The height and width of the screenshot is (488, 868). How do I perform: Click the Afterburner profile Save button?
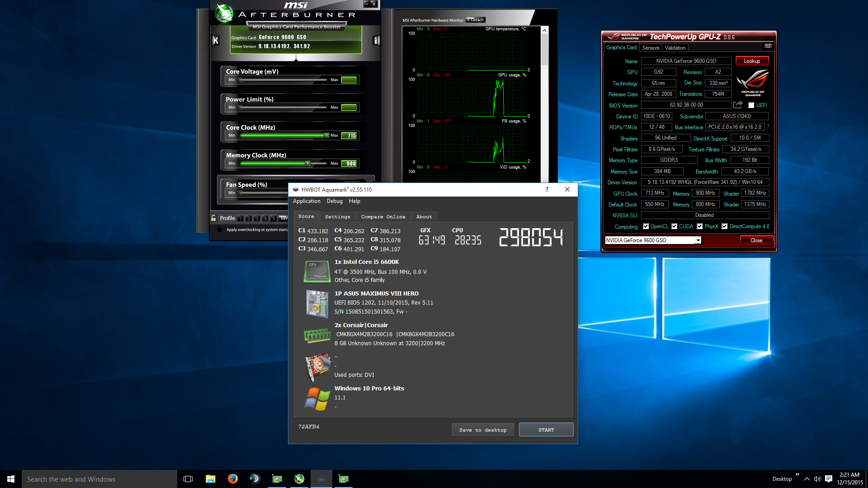point(284,218)
